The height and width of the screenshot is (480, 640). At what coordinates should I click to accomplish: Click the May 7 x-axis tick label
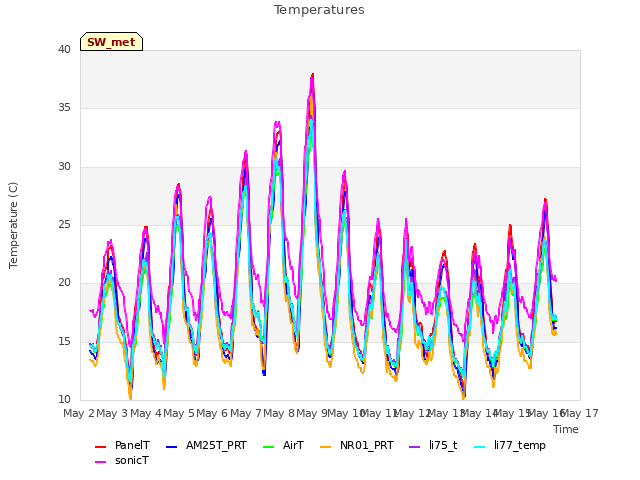246,413
